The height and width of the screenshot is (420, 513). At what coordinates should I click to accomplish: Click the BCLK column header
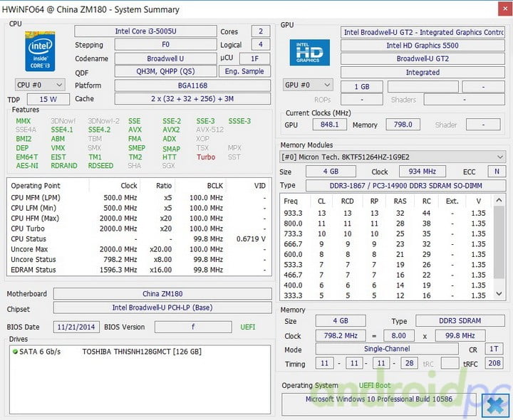tap(200, 186)
